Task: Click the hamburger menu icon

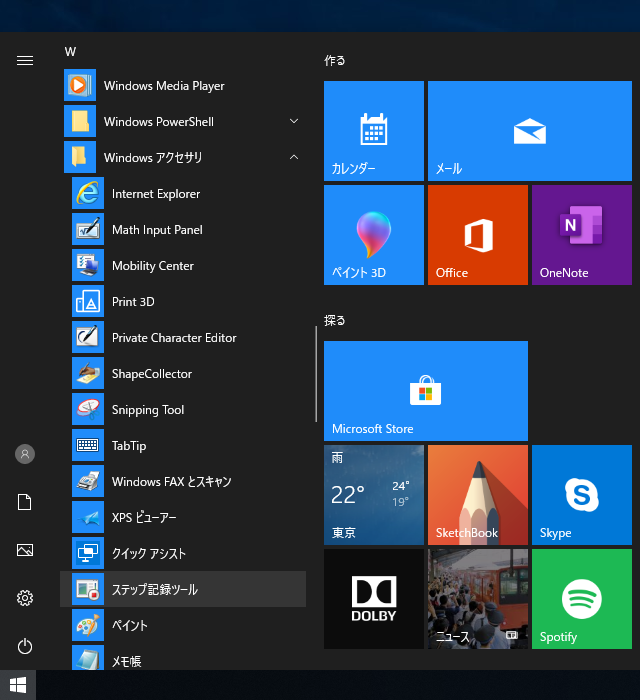Action: tap(25, 60)
